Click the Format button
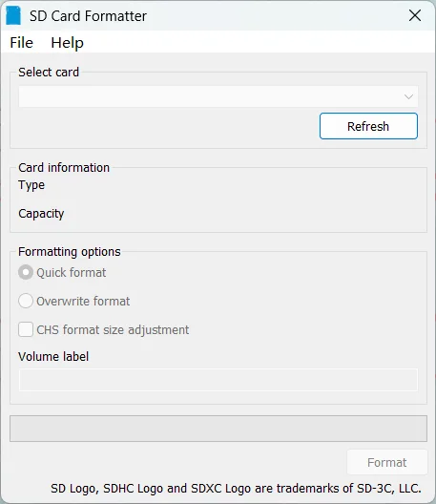The width and height of the screenshot is (436, 504). [387, 462]
